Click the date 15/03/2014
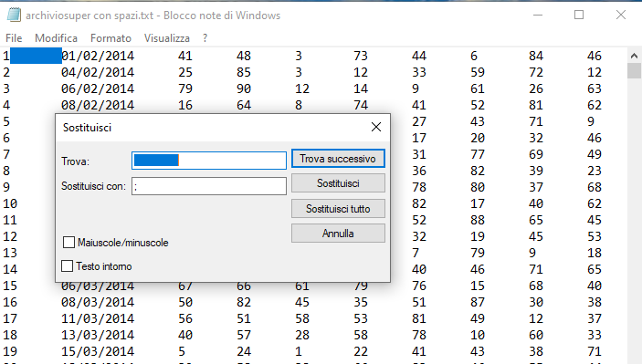Image resolution: width=642 pixels, height=364 pixels. tap(98, 351)
